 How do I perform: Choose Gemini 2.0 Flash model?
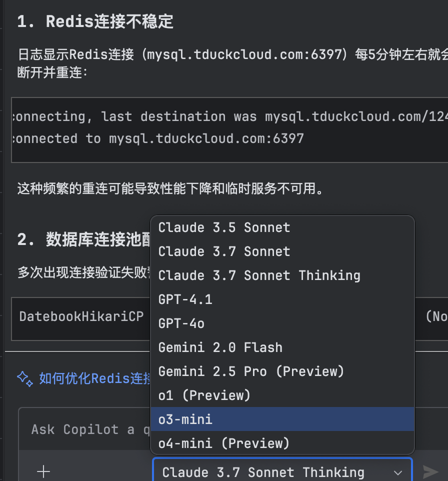tap(282, 347)
